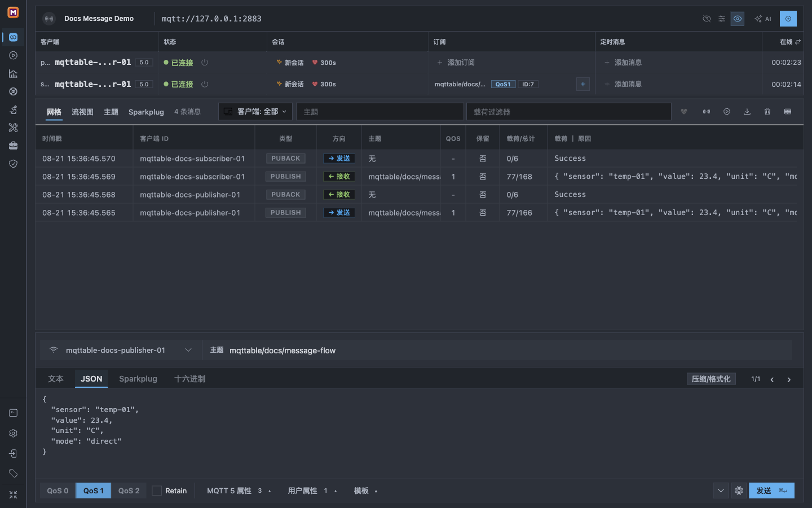Download messages with the download icon
Image resolution: width=812 pixels, height=508 pixels.
747,112
